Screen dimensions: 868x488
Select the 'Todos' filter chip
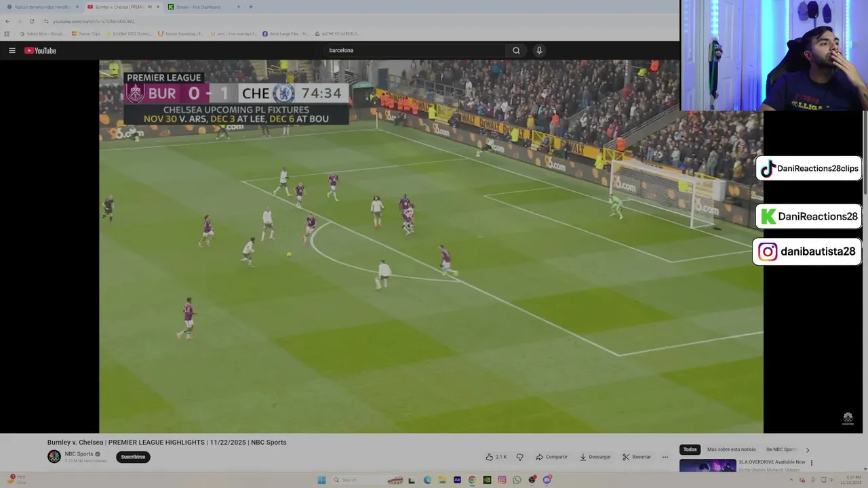click(690, 449)
